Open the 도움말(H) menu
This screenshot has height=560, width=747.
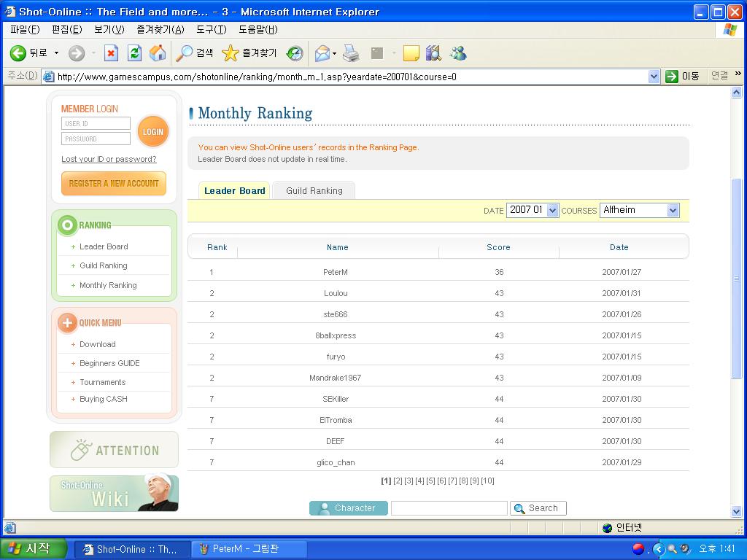pos(258,29)
